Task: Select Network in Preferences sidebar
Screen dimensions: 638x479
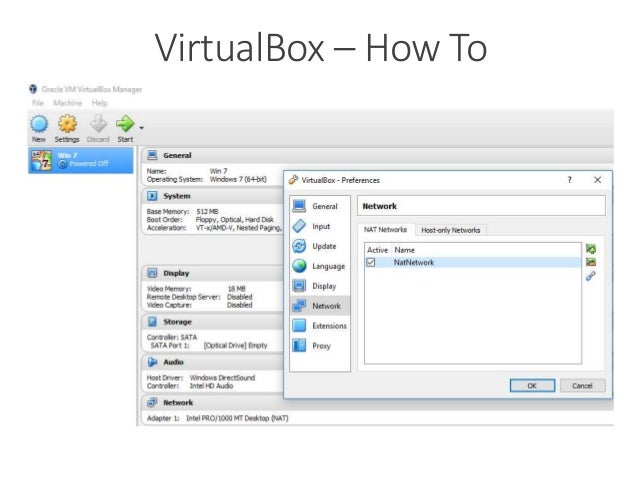Action: (x=320, y=306)
